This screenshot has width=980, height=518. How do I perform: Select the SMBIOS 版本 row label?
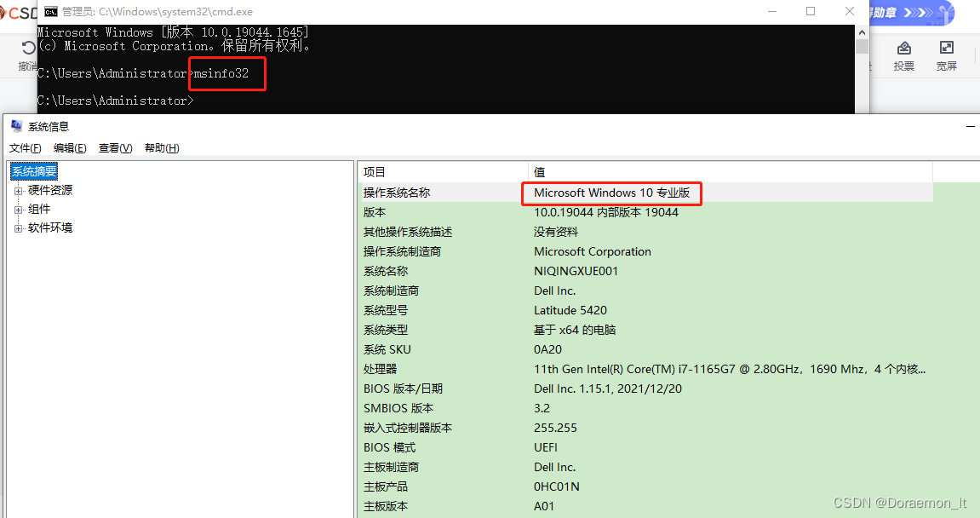[398, 408]
